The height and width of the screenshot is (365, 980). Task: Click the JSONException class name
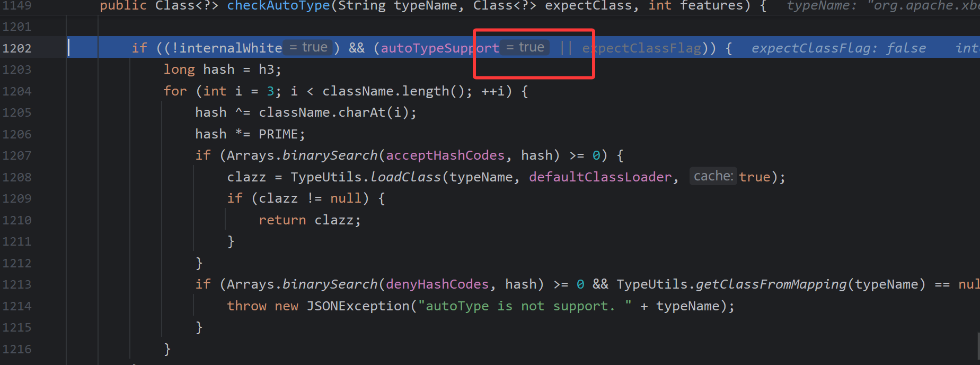[x=358, y=306]
